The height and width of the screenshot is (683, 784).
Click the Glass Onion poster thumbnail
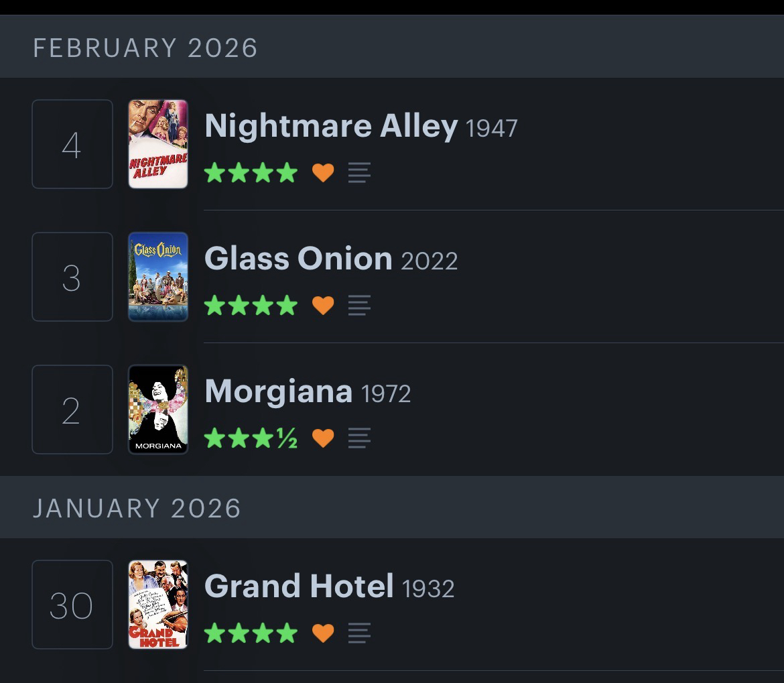[x=158, y=277]
